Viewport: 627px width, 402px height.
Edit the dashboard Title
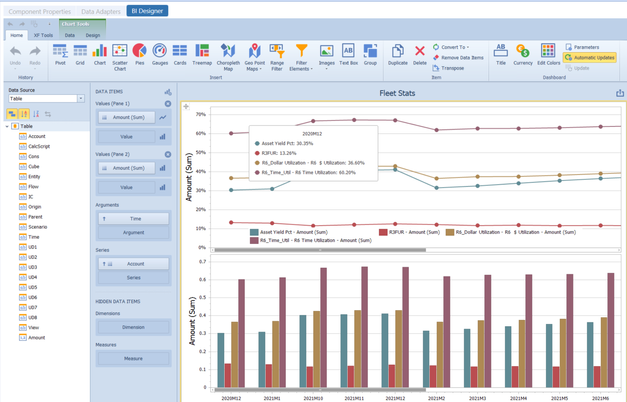[501, 55]
